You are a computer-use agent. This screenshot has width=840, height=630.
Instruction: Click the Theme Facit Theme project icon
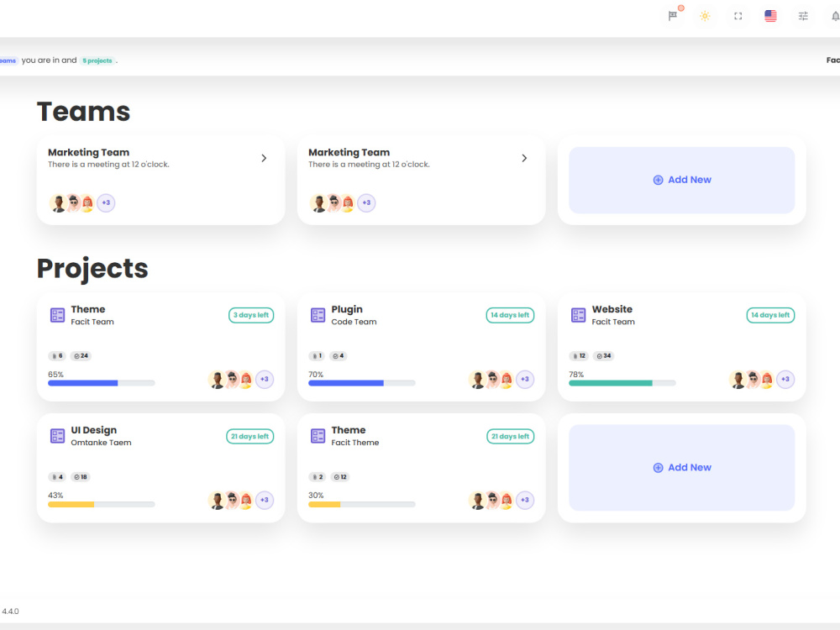tap(318, 436)
